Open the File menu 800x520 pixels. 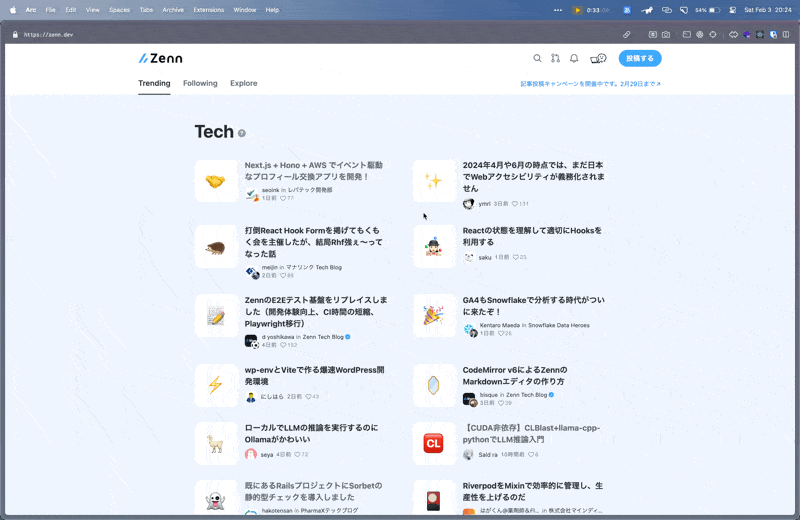pos(51,10)
